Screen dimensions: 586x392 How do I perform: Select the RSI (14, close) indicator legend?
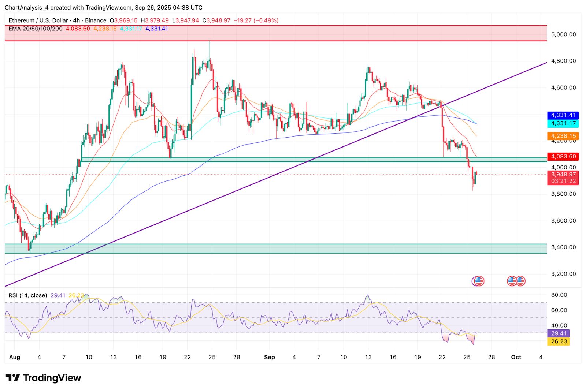click(28, 295)
